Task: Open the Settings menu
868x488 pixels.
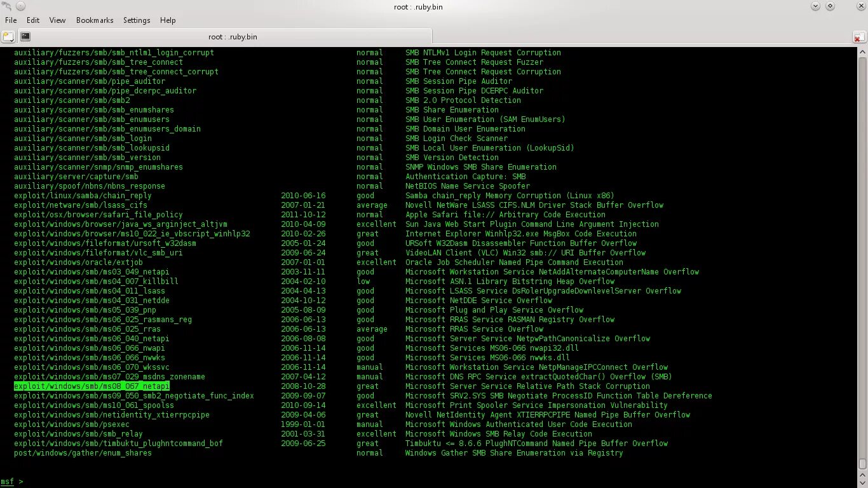Action: [137, 20]
